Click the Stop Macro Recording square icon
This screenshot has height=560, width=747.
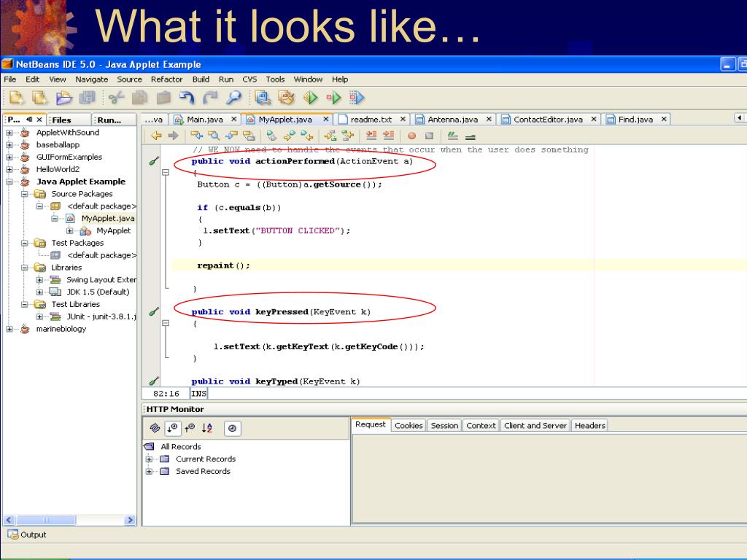429,136
